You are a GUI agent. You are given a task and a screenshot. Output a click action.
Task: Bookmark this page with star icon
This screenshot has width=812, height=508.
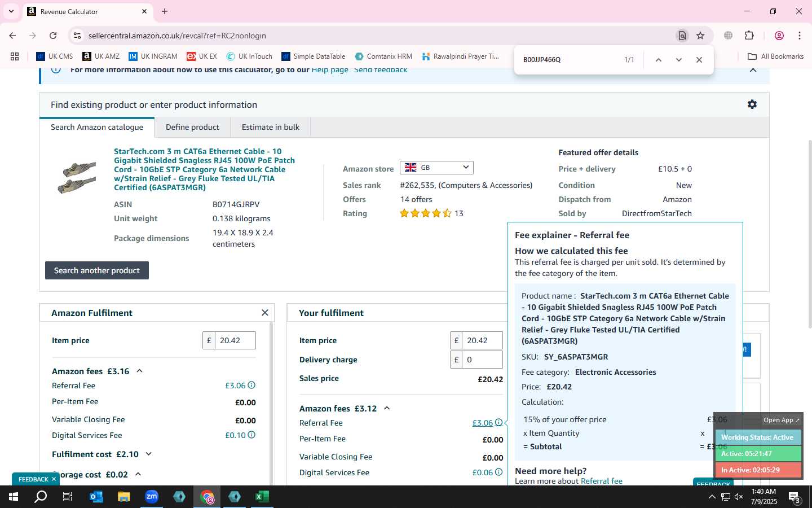(x=700, y=36)
